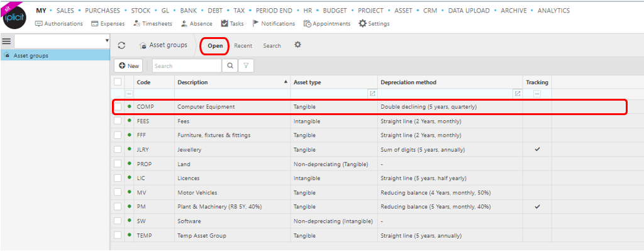This screenshot has width=644, height=251.
Task: Click the Tracking checkmark for Jewellery
Action: [x=537, y=150]
